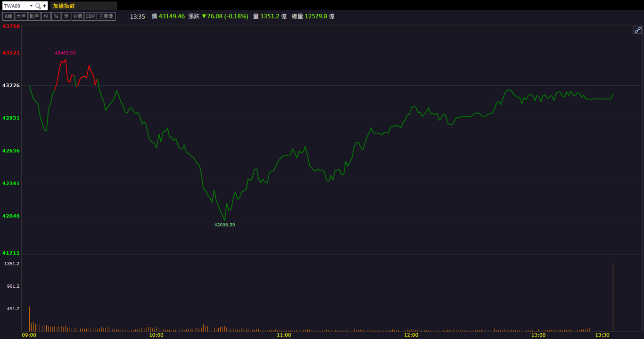Click the 12:00 time axis label

(411, 335)
